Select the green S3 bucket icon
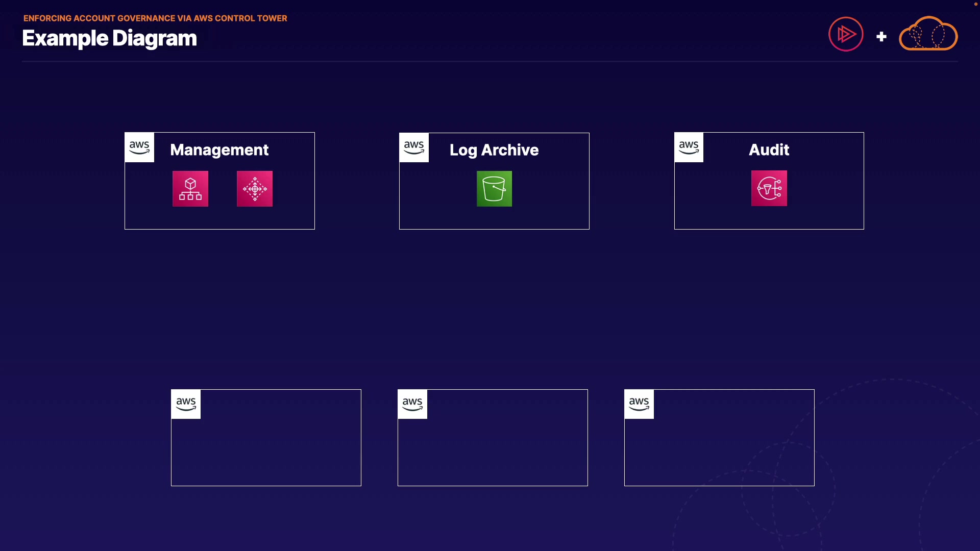This screenshot has height=551, width=980. 494,189
